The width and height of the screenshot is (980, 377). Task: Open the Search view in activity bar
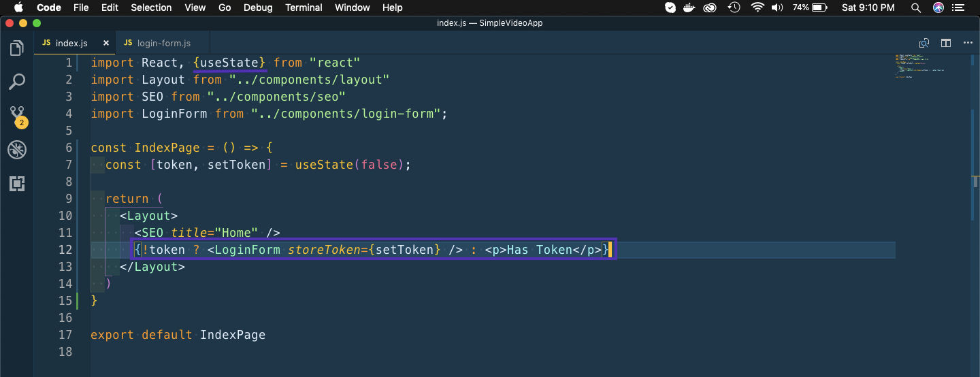pyautogui.click(x=16, y=82)
